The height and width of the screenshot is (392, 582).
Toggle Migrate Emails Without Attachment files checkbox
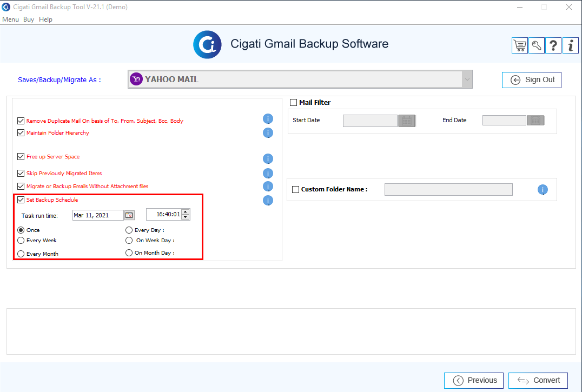tap(21, 186)
